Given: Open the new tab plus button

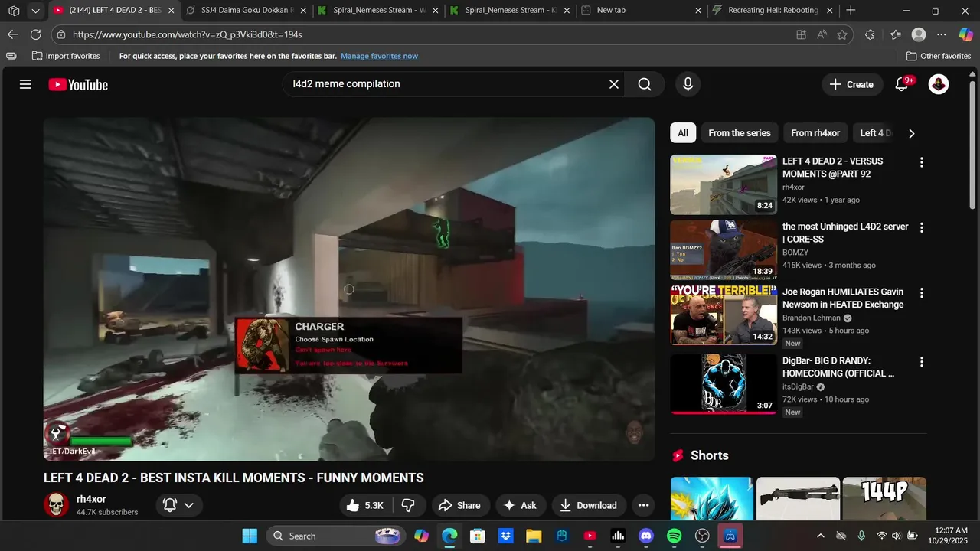Looking at the screenshot, I should click(x=851, y=11).
